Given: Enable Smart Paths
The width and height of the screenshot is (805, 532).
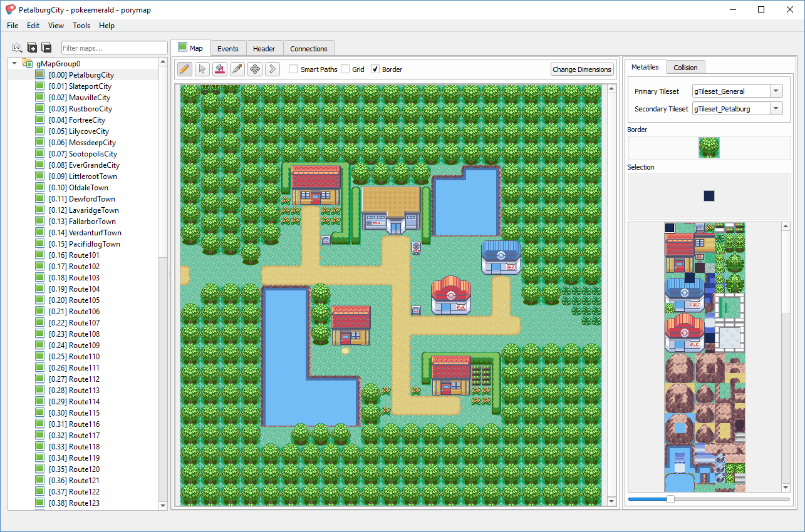Looking at the screenshot, I should click(x=293, y=69).
